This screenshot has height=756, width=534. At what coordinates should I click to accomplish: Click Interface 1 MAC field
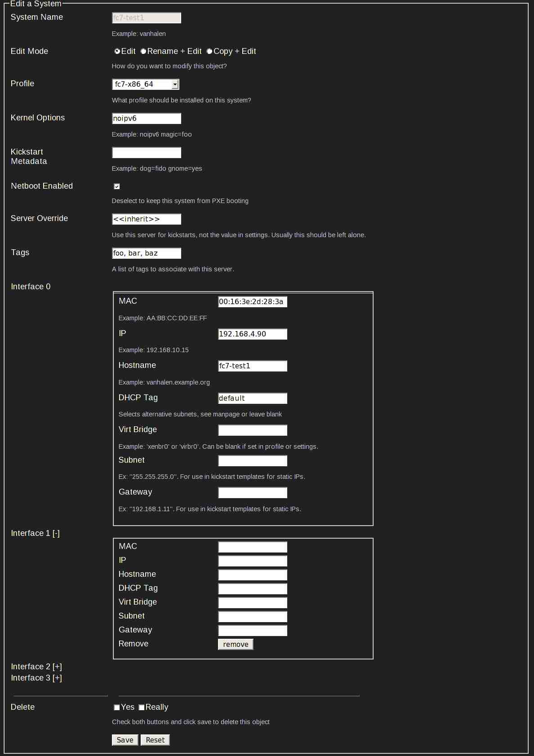pyautogui.click(x=253, y=547)
